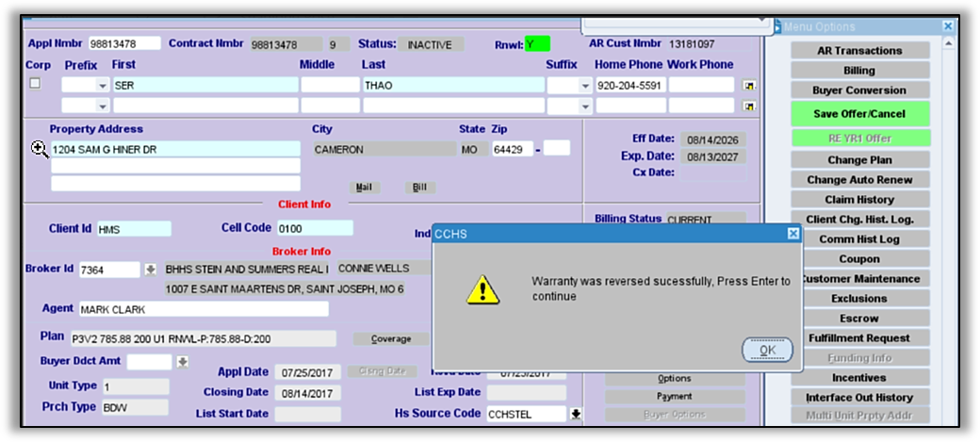The height and width of the screenshot is (442, 980).
Task: Open the Suffix dropdown on the second name row
Action: [x=585, y=106]
